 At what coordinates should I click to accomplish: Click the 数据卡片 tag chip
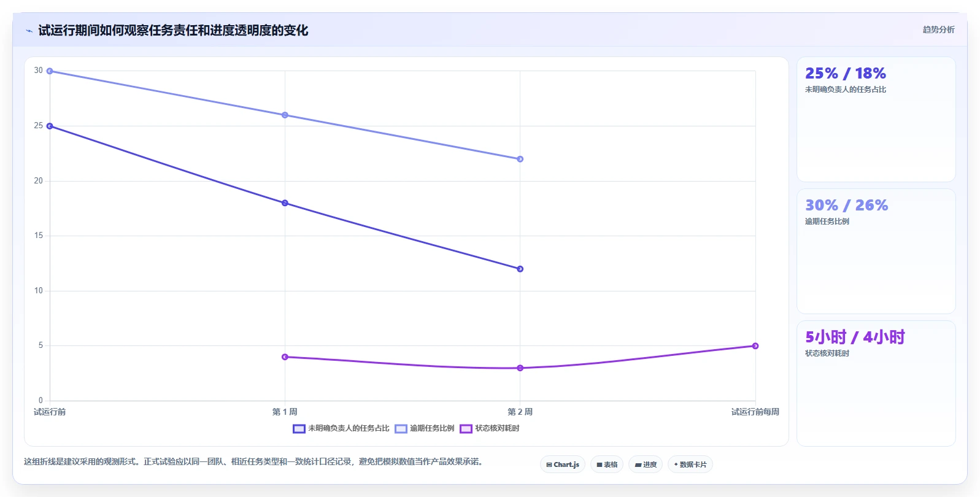[x=690, y=464]
